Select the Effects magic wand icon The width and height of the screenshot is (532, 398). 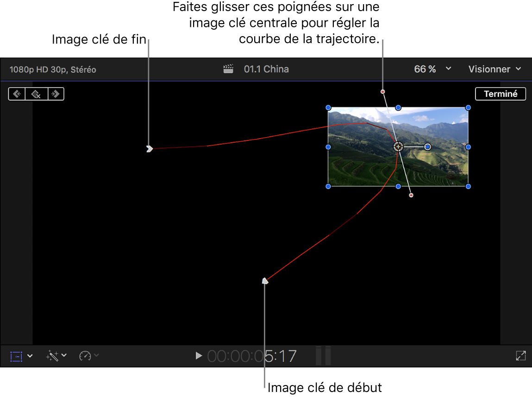52,355
